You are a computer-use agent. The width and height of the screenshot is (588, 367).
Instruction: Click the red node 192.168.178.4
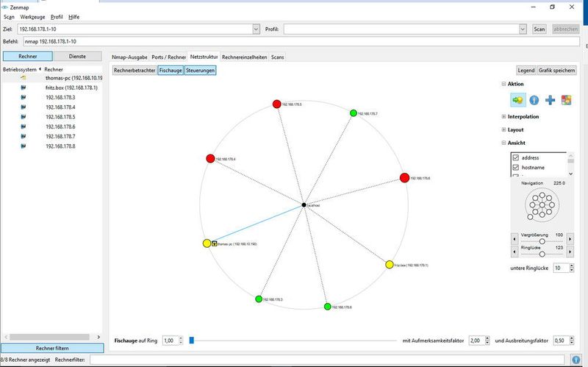click(x=210, y=158)
